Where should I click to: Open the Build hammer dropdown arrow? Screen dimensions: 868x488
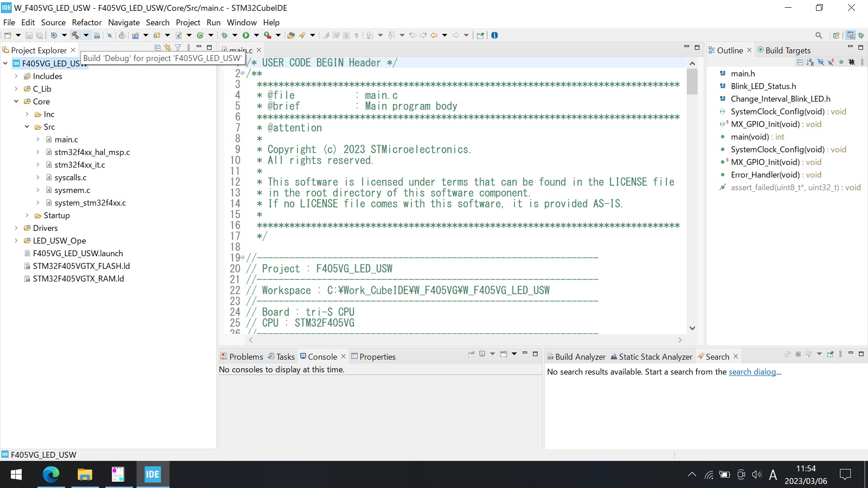86,35
